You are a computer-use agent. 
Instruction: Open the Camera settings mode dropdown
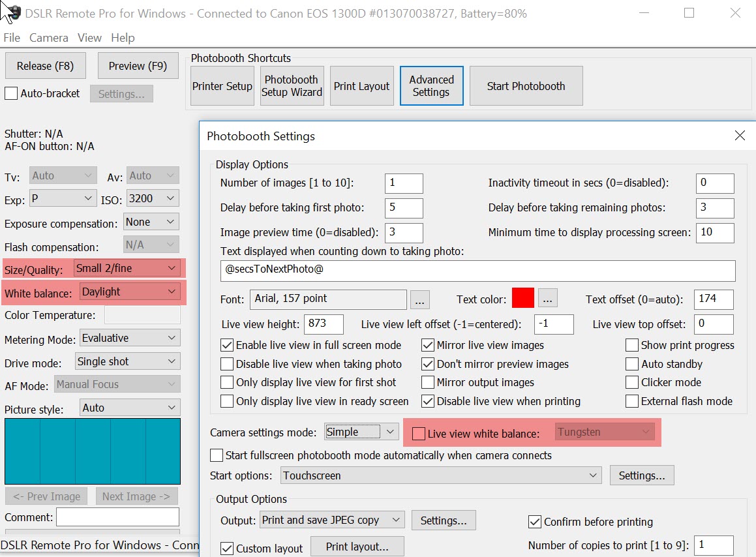point(361,432)
